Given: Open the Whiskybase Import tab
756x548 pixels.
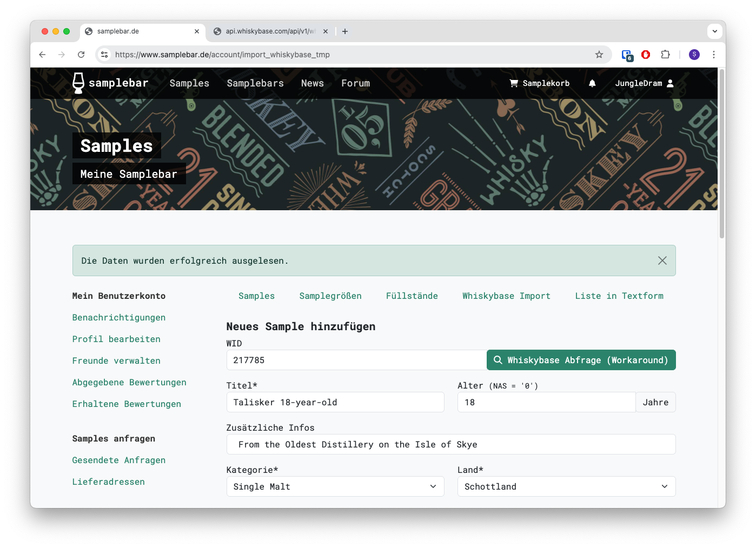Looking at the screenshot, I should pyautogui.click(x=506, y=296).
